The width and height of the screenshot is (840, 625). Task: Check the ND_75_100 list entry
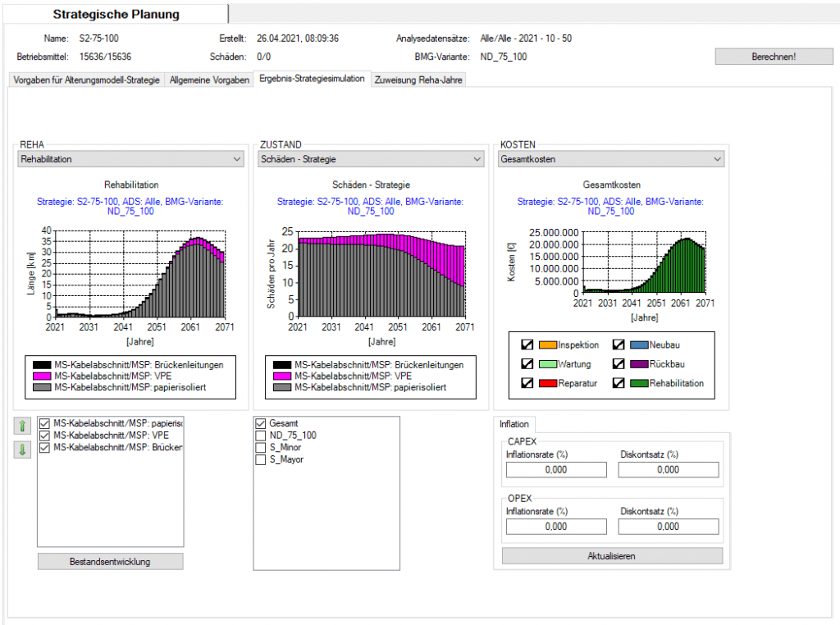pos(261,436)
